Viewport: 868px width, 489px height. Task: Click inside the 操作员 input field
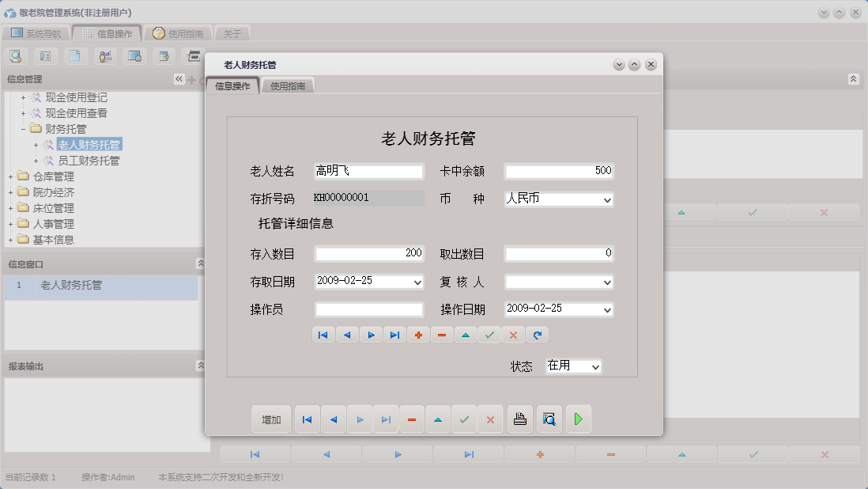click(x=368, y=309)
